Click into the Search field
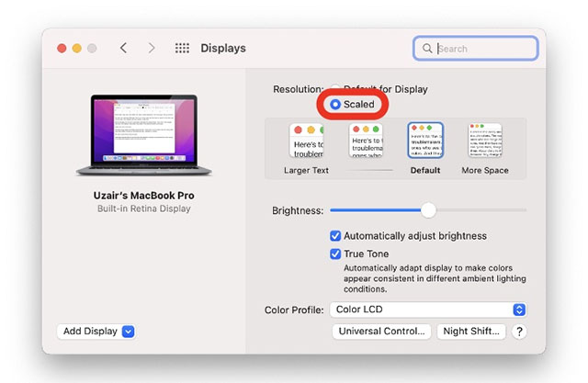The image size is (588, 383). coord(482,49)
